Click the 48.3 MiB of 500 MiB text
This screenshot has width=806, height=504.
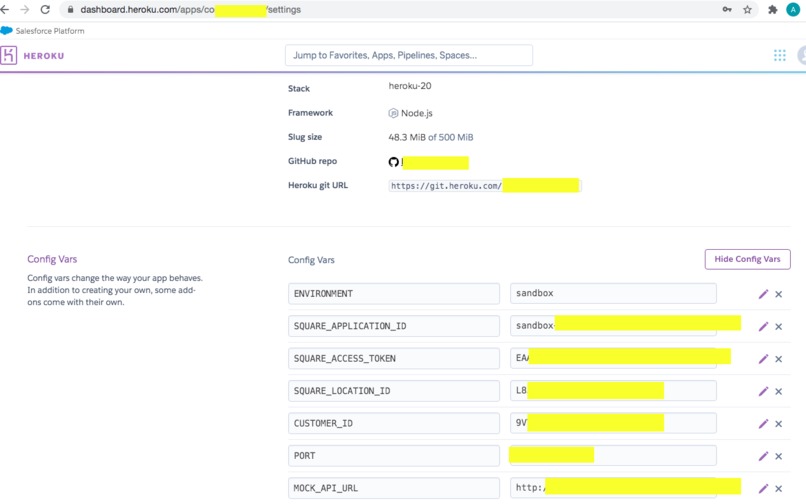pyautogui.click(x=431, y=137)
